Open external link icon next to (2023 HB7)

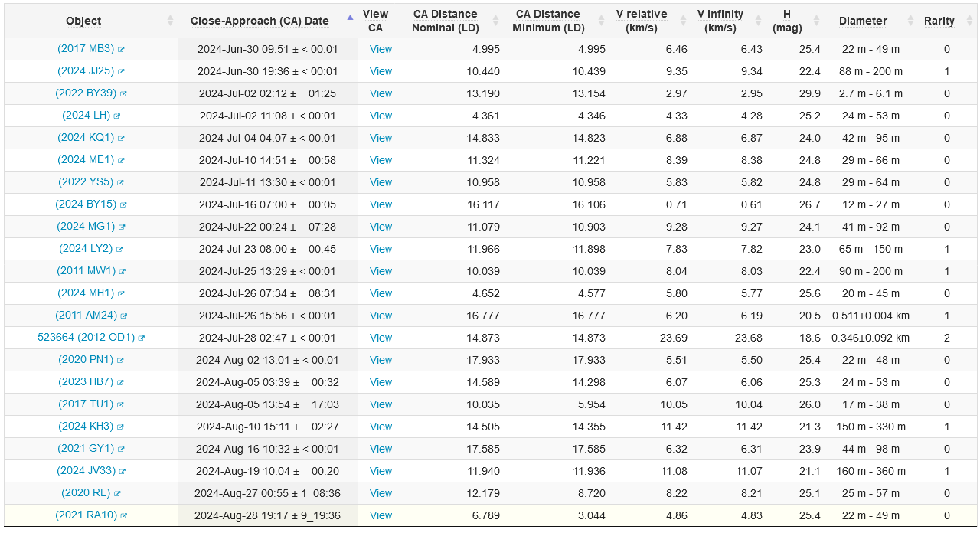pyautogui.click(x=120, y=382)
